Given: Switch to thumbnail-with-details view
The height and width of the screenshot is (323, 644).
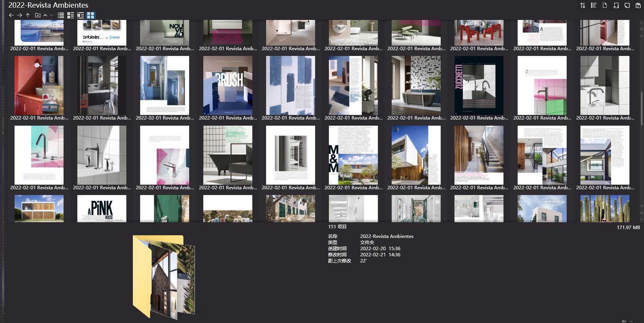Looking at the screenshot, I should click(80, 15).
